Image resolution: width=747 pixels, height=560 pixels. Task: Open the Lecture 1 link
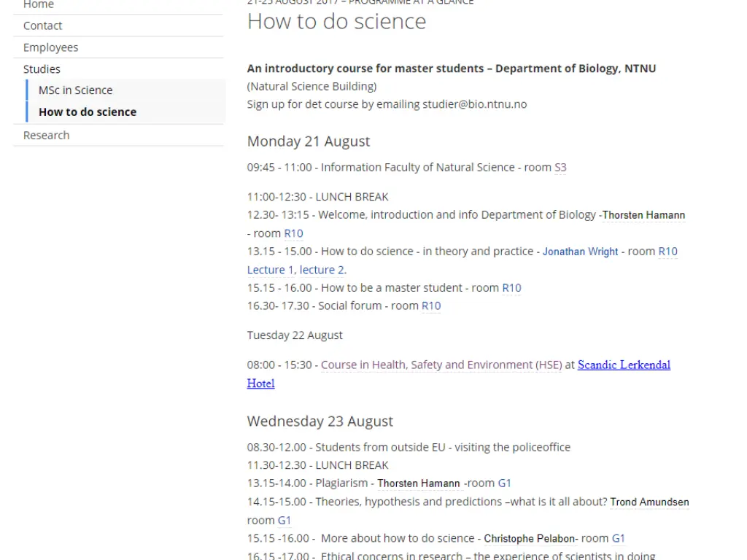click(x=271, y=270)
